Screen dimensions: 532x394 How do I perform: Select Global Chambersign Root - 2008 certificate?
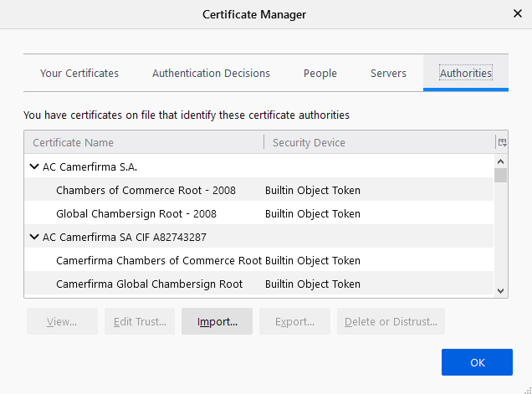pyautogui.click(x=136, y=213)
